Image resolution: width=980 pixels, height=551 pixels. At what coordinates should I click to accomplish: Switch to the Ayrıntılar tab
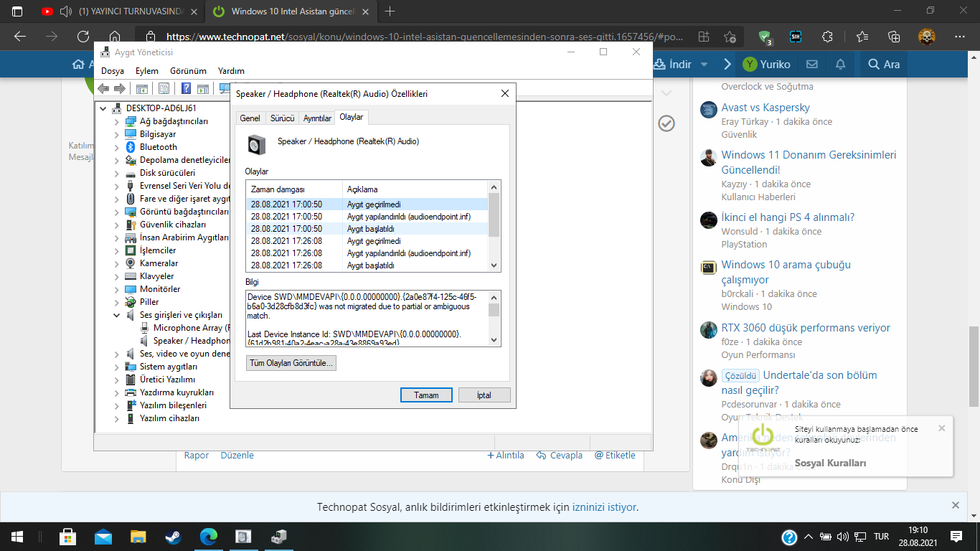click(317, 118)
